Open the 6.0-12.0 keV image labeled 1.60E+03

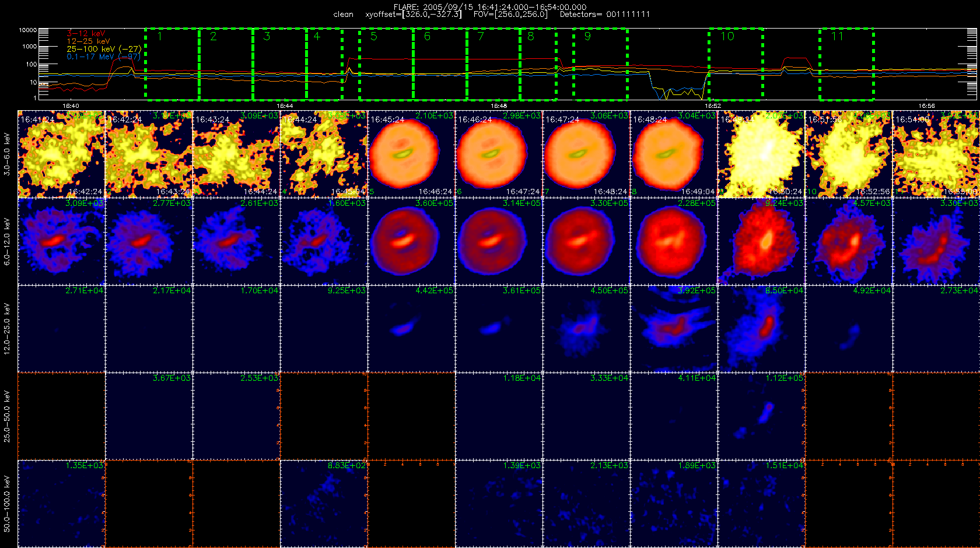324,241
